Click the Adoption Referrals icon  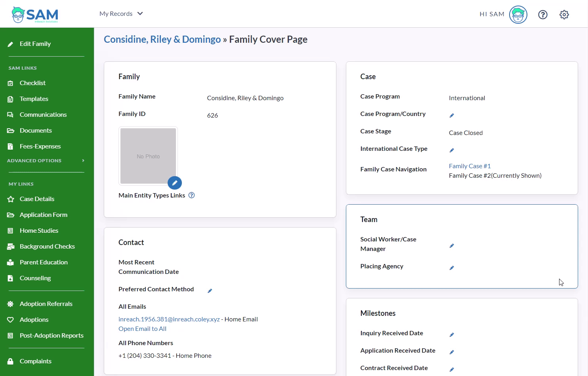(x=11, y=304)
